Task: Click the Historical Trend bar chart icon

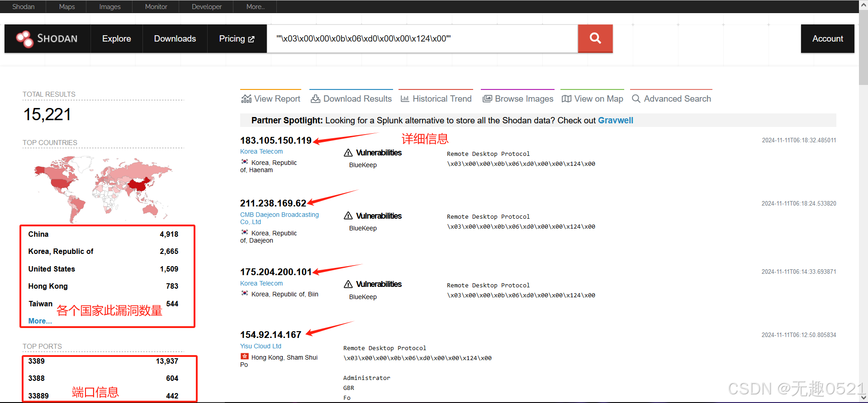Action: [x=405, y=98]
